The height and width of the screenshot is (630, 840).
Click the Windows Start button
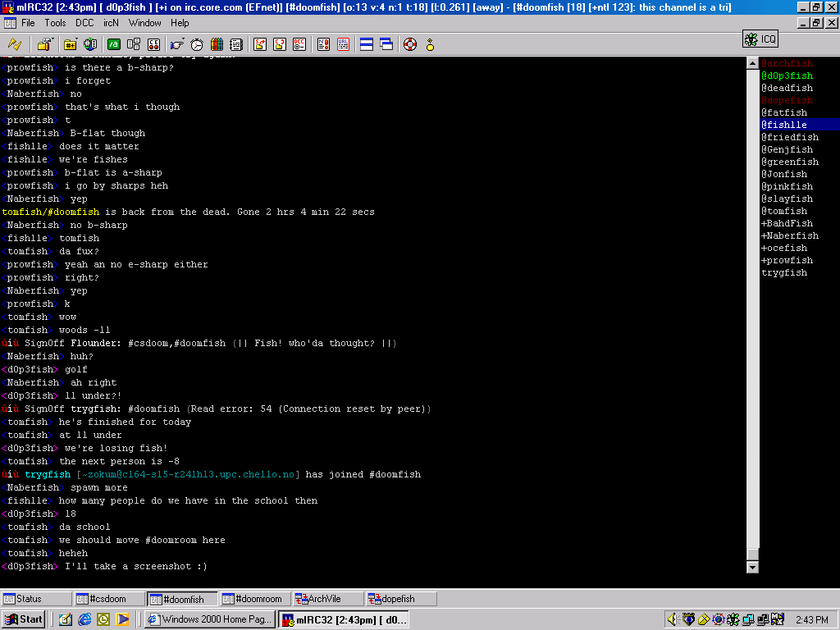tap(24, 619)
